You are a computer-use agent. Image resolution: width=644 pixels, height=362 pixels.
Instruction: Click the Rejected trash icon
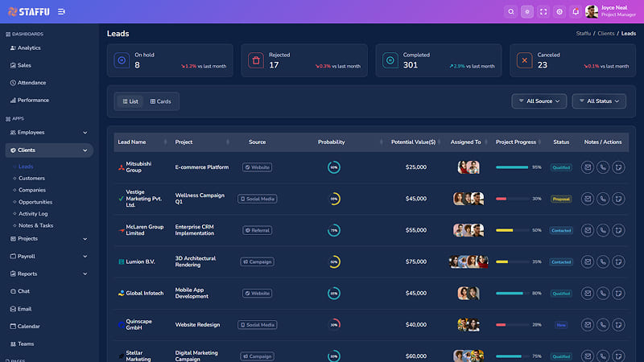(256, 60)
